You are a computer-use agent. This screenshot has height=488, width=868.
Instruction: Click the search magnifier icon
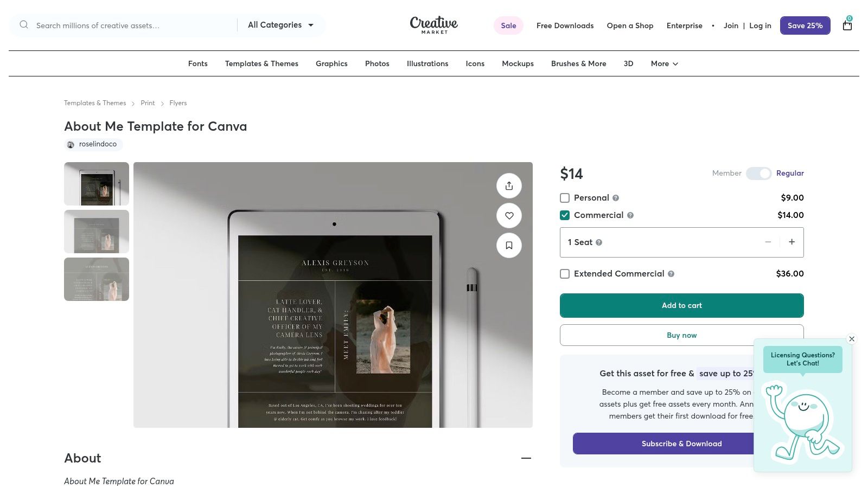point(24,25)
